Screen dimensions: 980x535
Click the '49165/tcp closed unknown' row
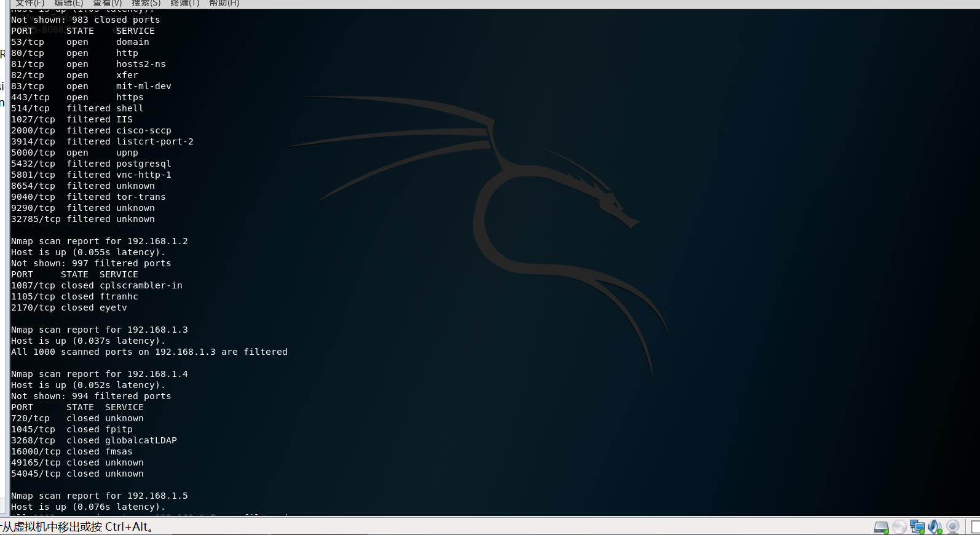tap(77, 462)
